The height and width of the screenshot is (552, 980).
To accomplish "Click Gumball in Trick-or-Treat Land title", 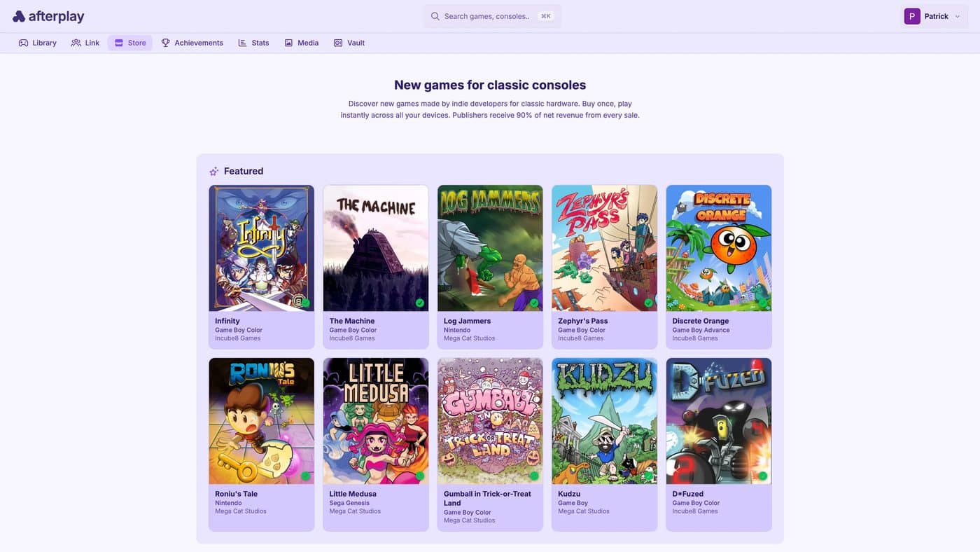I will pyautogui.click(x=487, y=498).
